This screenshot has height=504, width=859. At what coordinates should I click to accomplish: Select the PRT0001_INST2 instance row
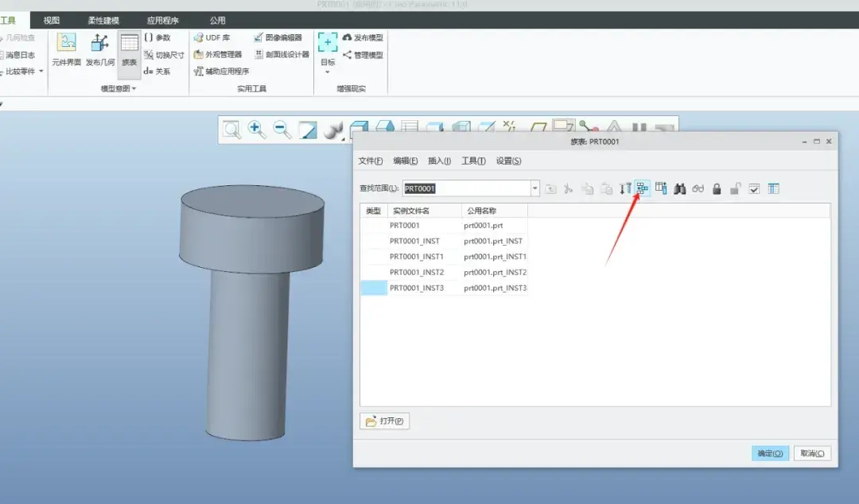[x=444, y=272]
